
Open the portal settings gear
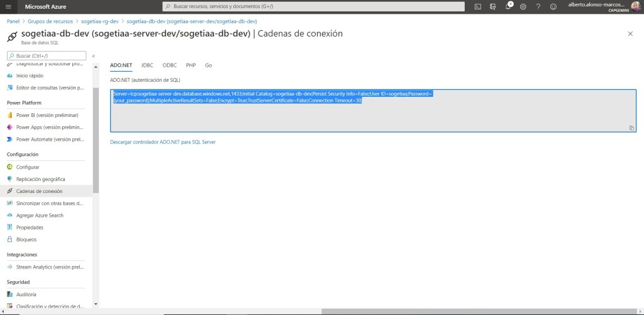point(523,6)
